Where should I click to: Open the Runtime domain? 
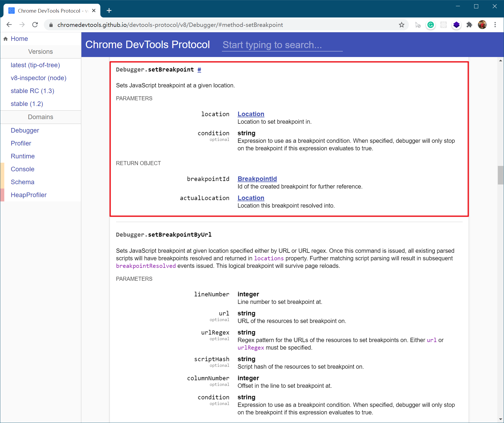coord(23,156)
